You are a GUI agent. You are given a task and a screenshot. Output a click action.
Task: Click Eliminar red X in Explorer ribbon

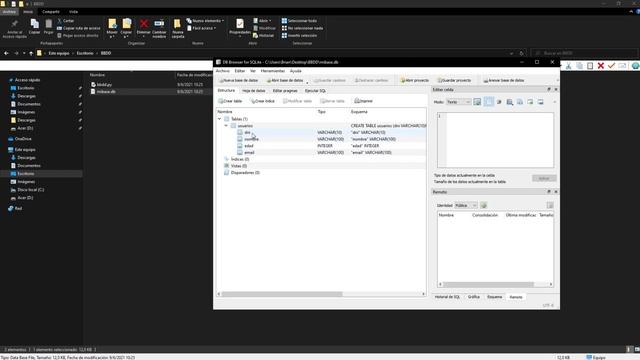pos(144,27)
